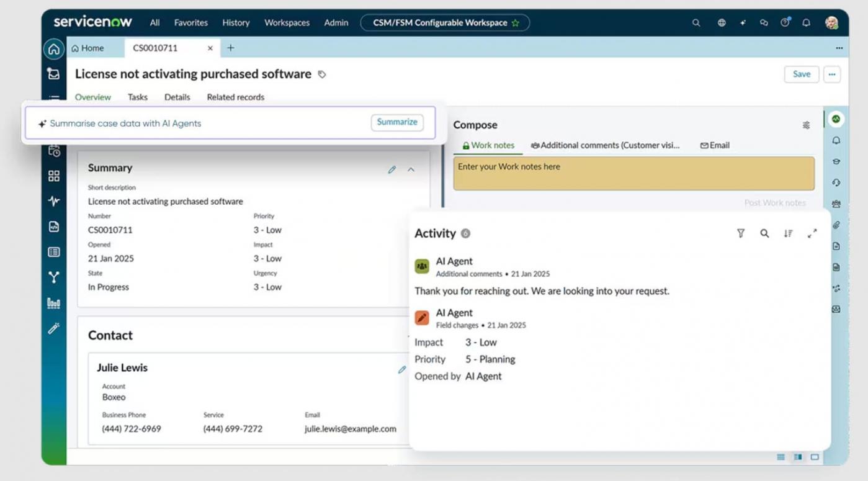
Task: Select the split layout icon at bottom right
Action: pos(798,457)
